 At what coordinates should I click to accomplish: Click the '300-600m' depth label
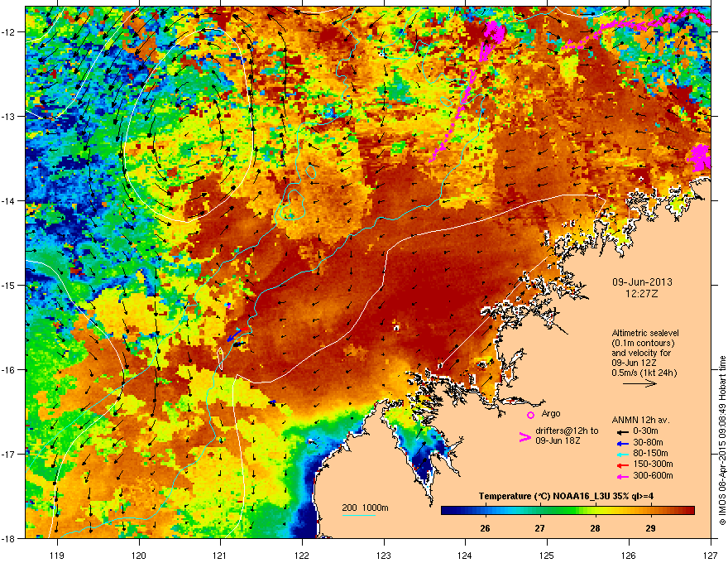click(x=653, y=476)
